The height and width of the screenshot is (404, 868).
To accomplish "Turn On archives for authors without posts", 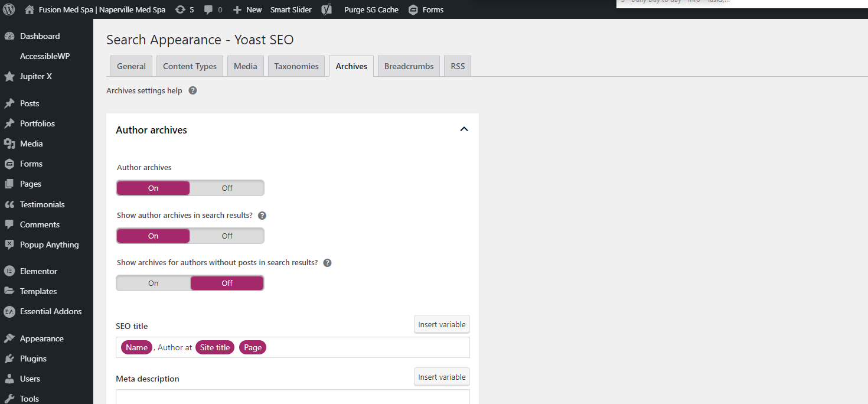I will tap(154, 283).
